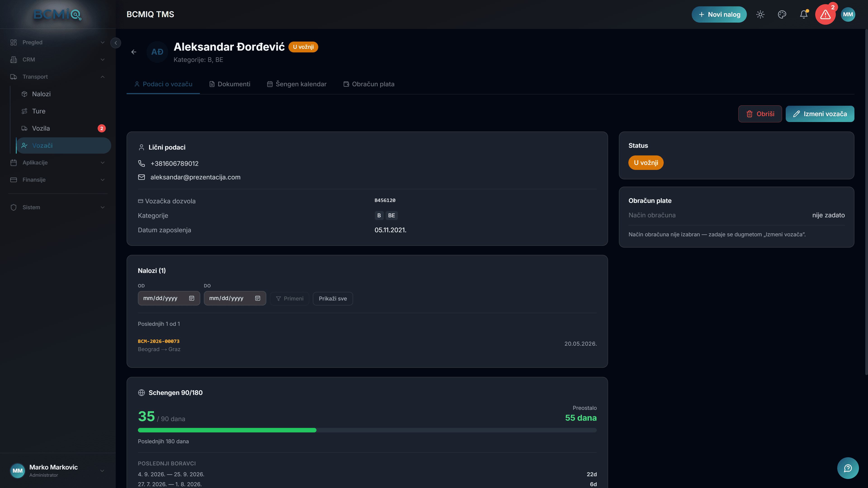Click the phone icon beside +381606789012
The width and height of the screenshot is (868, 488).
(x=142, y=163)
